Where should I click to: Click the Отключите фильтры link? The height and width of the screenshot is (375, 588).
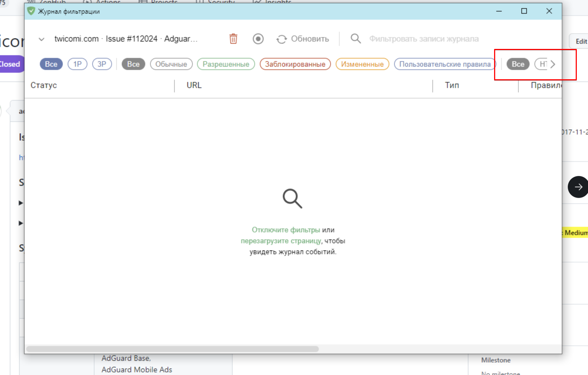tap(286, 230)
